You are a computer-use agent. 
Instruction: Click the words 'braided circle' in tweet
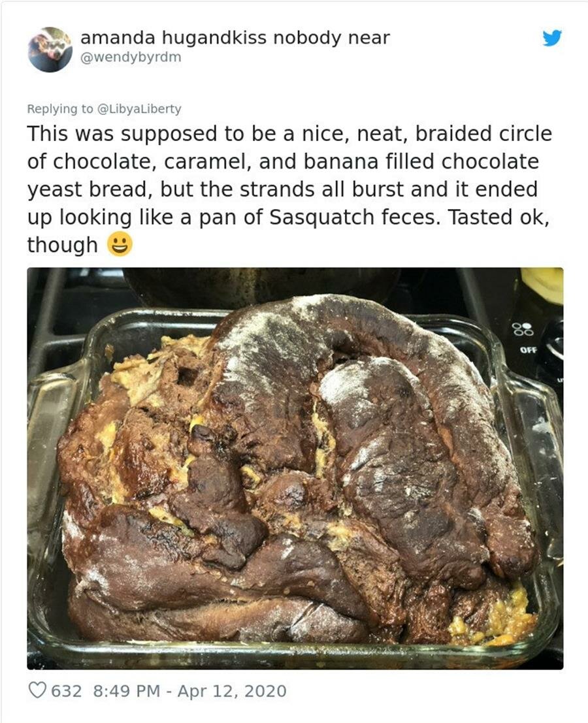click(x=483, y=134)
